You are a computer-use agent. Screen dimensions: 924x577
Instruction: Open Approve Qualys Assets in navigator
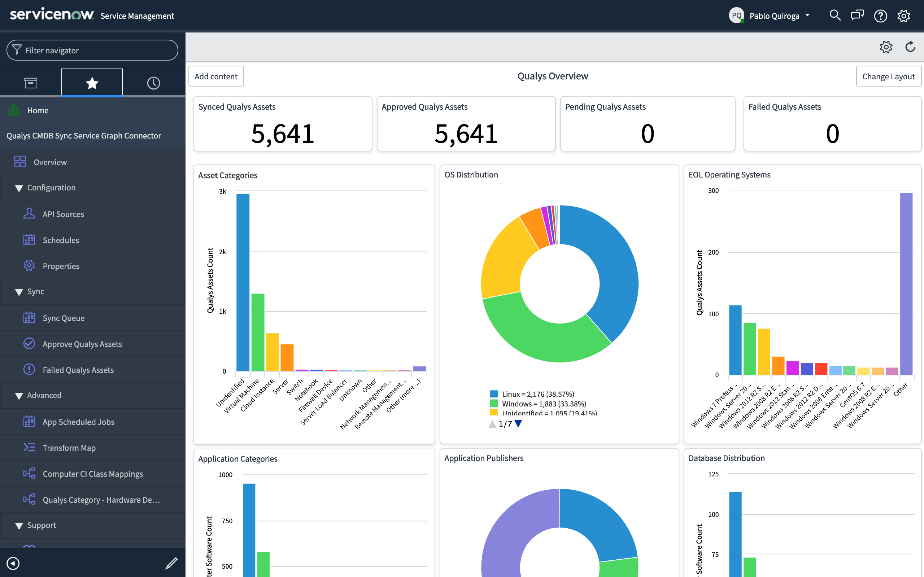82,344
